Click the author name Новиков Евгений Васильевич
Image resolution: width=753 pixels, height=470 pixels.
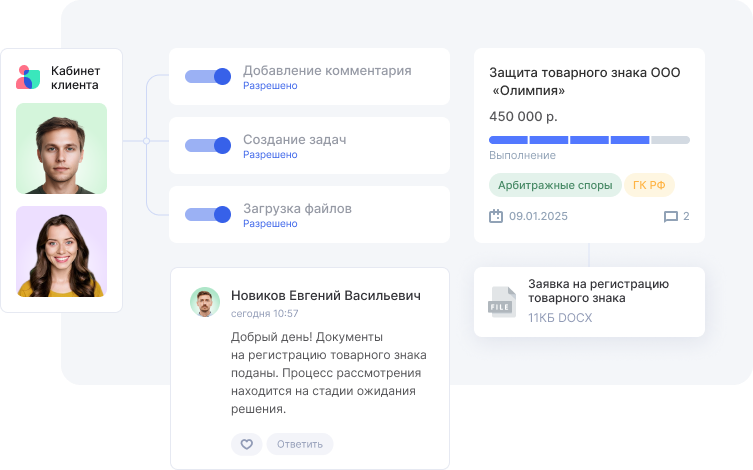click(325, 296)
